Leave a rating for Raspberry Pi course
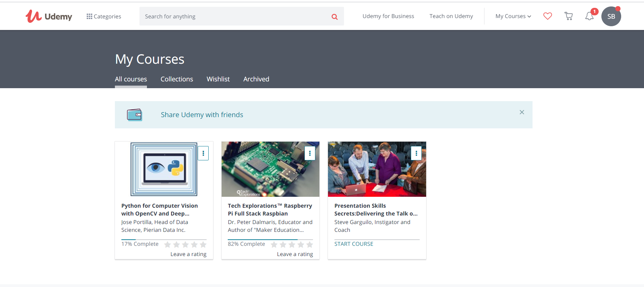 [x=295, y=254]
